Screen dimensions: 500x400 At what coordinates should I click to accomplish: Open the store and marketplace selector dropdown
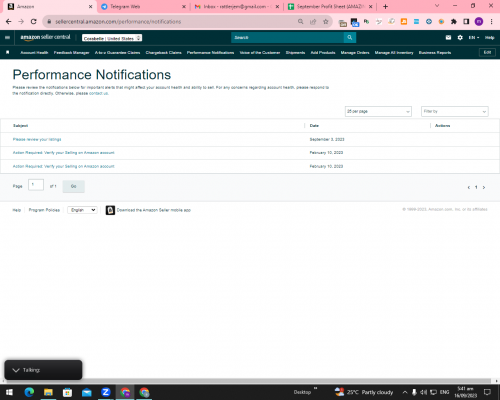coord(112,38)
